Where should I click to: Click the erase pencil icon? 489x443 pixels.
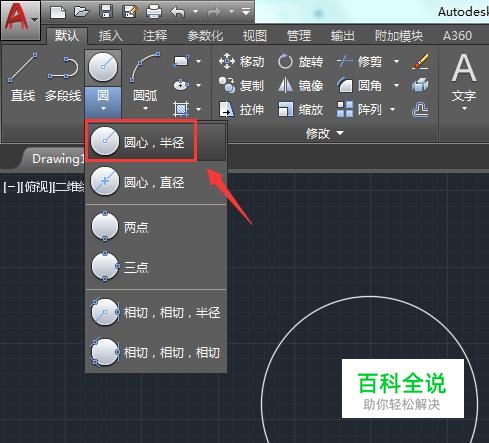(x=420, y=61)
